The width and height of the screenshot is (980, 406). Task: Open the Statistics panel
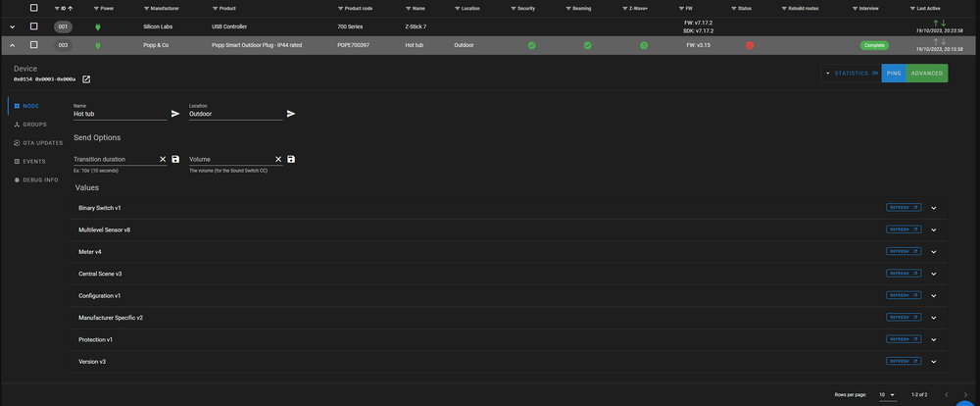pyautogui.click(x=852, y=74)
